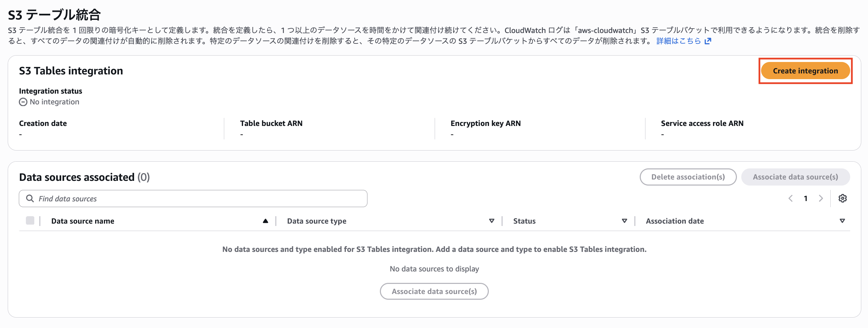The height and width of the screenshot is (328, 868).
Task: Click the Status column header
Action: [524, 221]
